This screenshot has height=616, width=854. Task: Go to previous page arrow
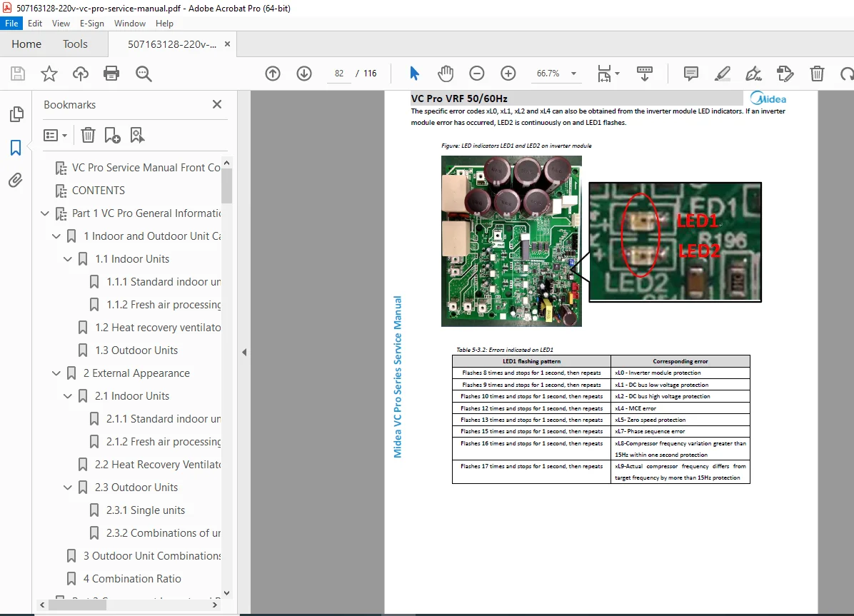pos(273,74)
